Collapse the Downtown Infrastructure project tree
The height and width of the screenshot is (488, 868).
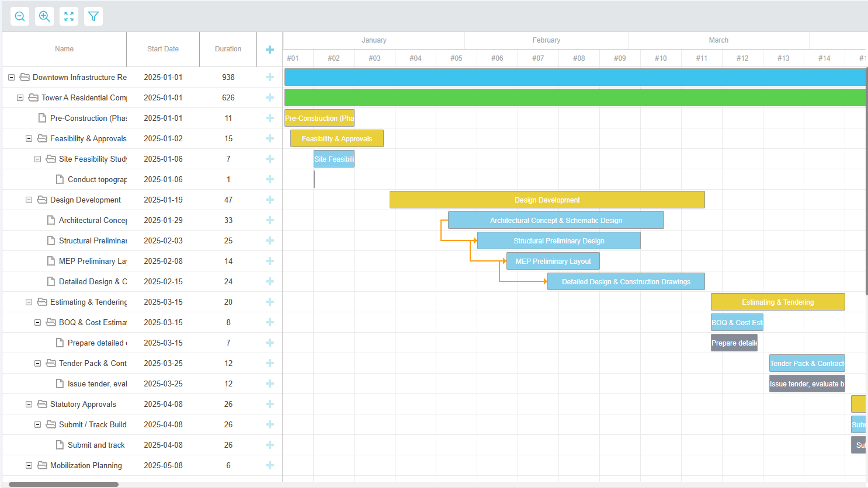click(11, 77)
